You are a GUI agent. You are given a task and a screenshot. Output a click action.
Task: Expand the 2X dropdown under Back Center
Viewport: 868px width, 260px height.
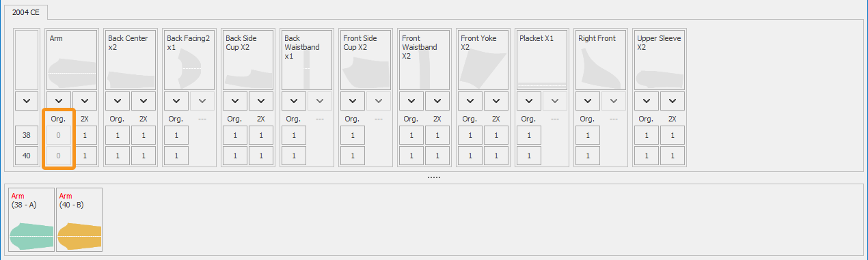tap(144, 101)
